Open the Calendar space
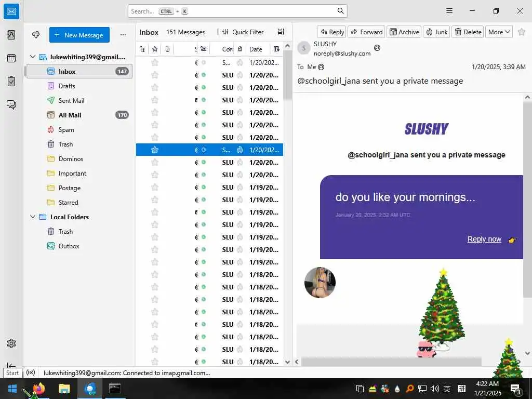The image size is (532, 399). click(x=11, y=58)
